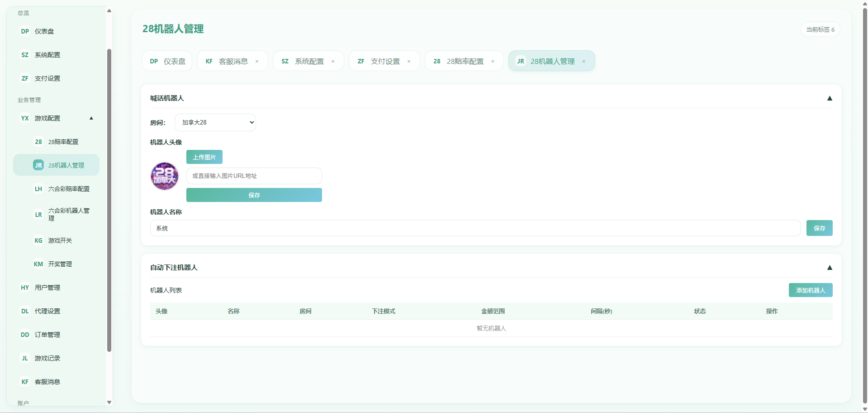Screen dimensions: 868x413
Task: Click the 下注模式 column header
Action: pos(384,311)
